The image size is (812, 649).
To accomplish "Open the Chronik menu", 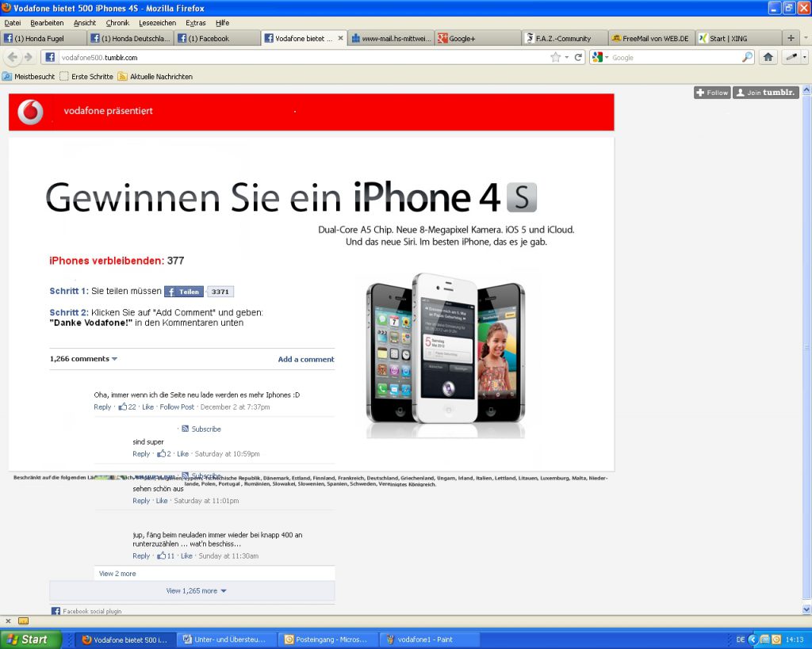I will tap(117, 23).
